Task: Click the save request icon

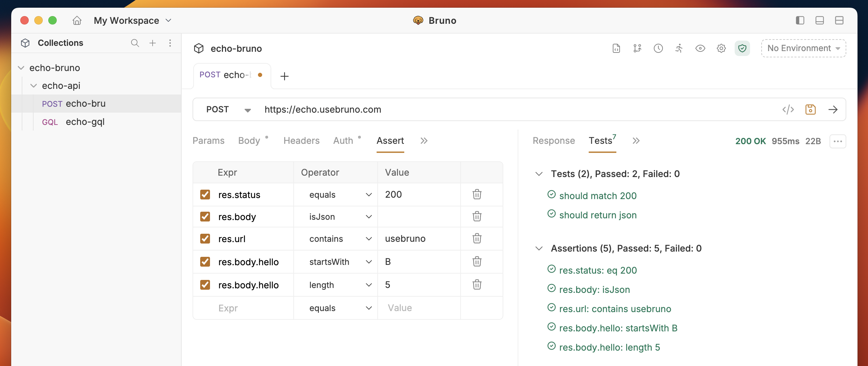Action: [x=810, y=110]
